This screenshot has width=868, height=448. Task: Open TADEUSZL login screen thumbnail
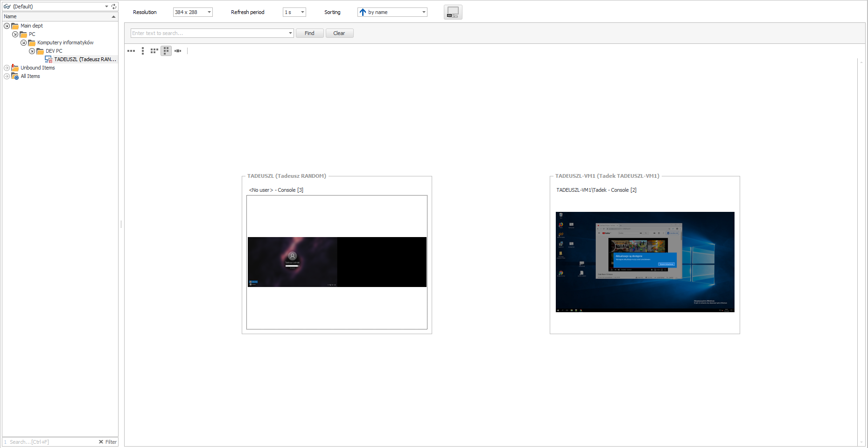(337, 262)
